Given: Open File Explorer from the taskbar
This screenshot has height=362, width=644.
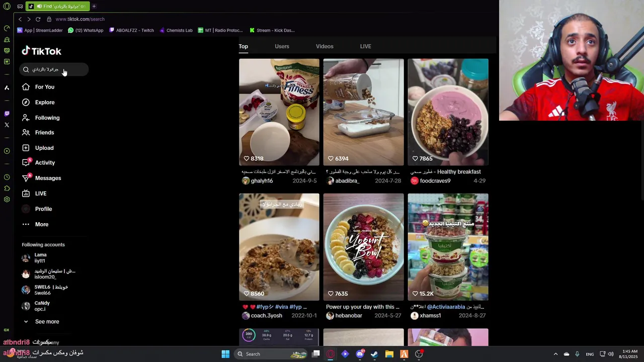Looking at the screenshot, I should (389, 354).
